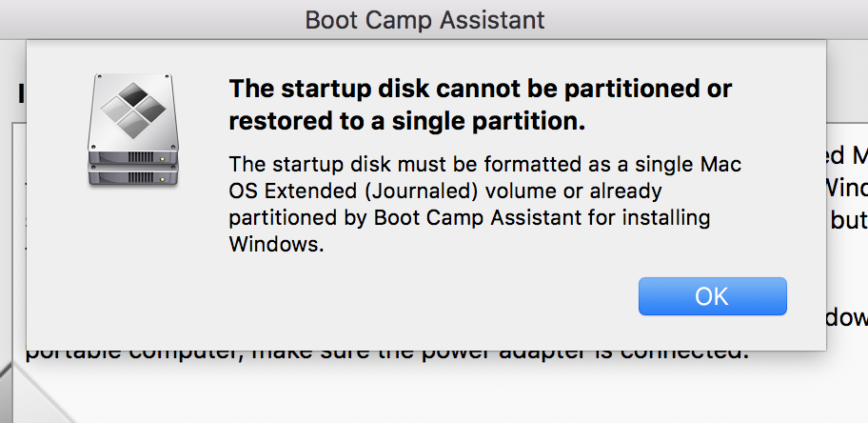Click the OK button
The height and width of the screenshot is (423, 868).
point(712,296)
